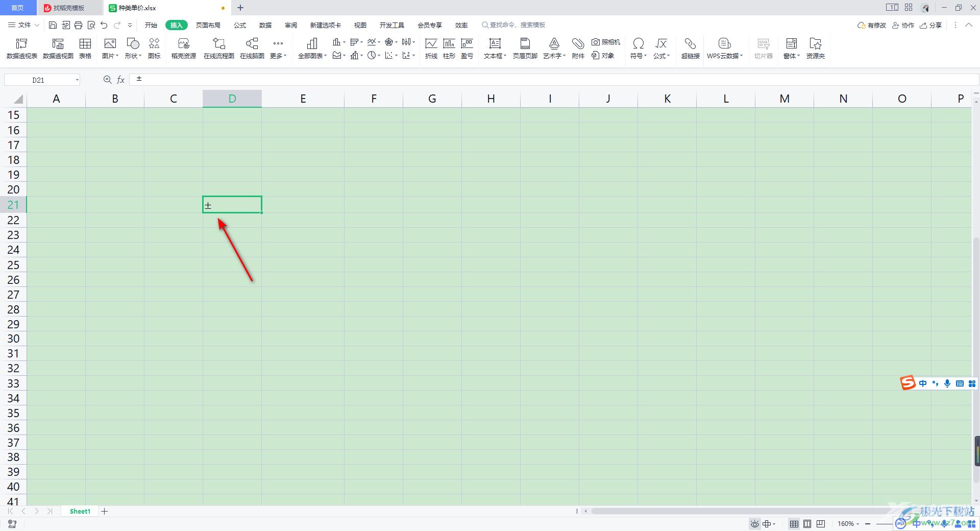The height and width of the screenshot is (531, 980).
Task: Click the formula bar containing ±
Action: point(554,79)
